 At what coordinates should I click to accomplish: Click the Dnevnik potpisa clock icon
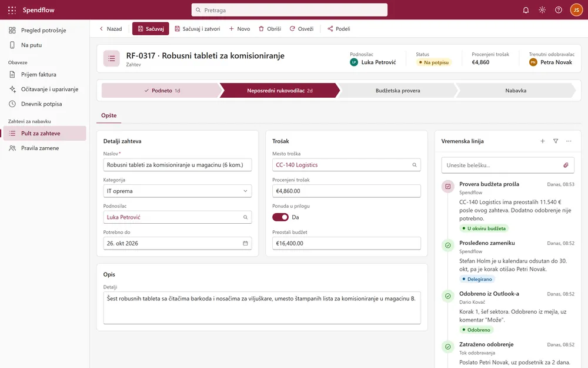click(x=12, y=104)
